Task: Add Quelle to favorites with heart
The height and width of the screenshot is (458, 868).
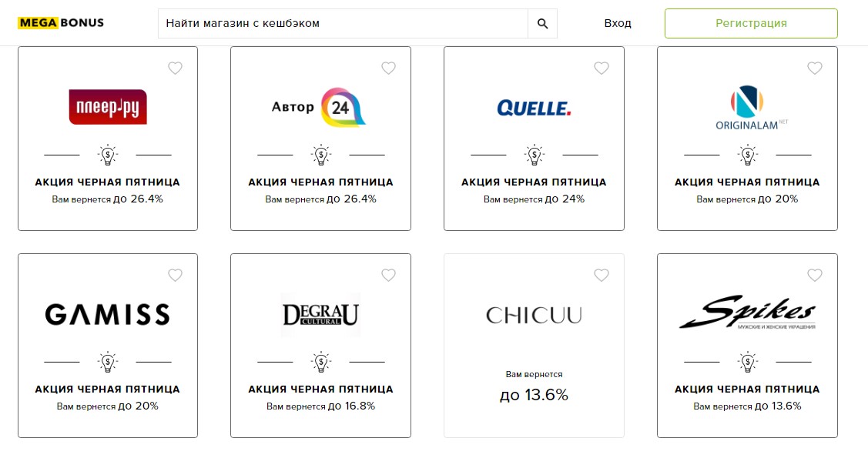Action: (x=602, y=69)
